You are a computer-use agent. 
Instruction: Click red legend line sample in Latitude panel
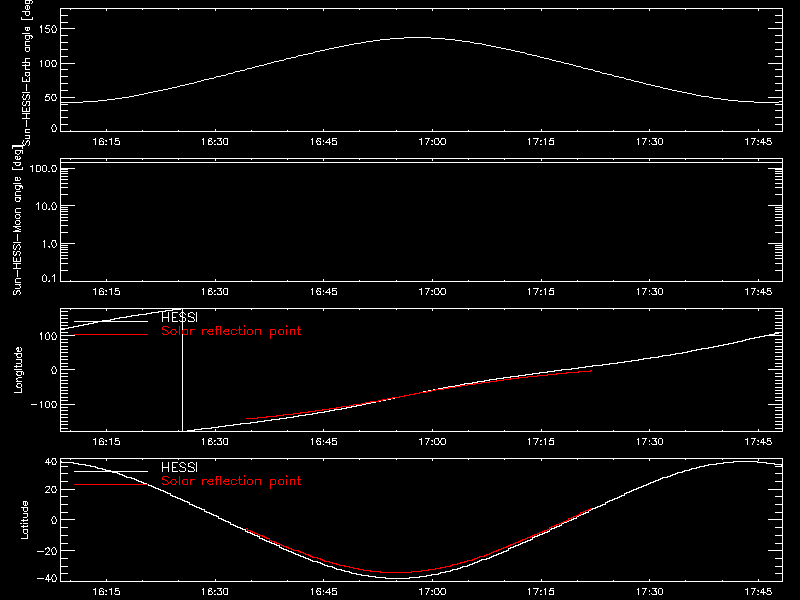111,484
